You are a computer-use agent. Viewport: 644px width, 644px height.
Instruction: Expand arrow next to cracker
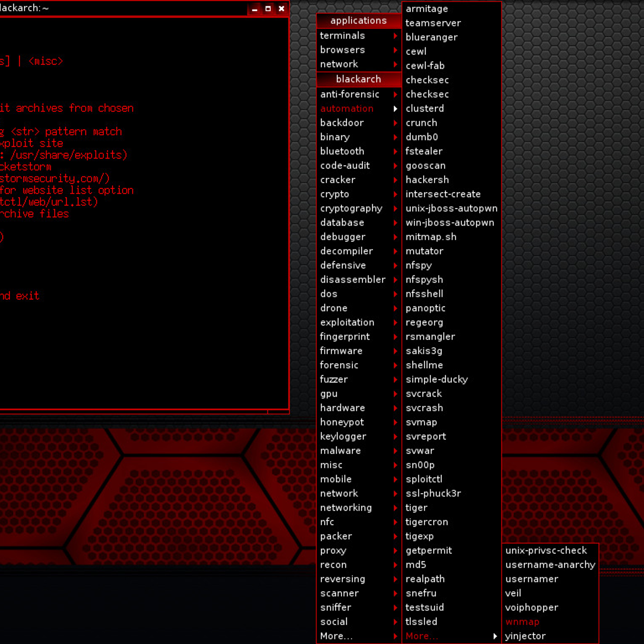pyautogui.click(x=395, y=180)
